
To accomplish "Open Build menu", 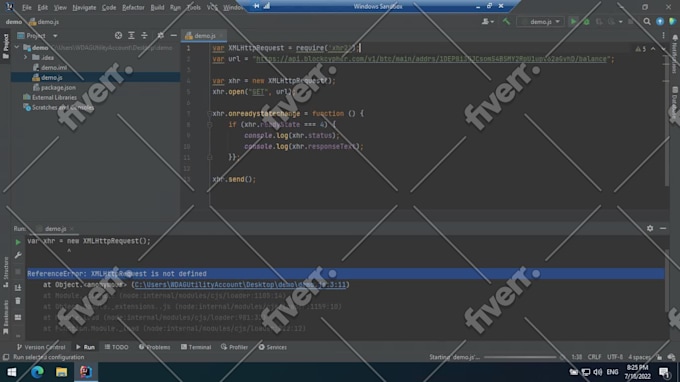I will [157, 7].
